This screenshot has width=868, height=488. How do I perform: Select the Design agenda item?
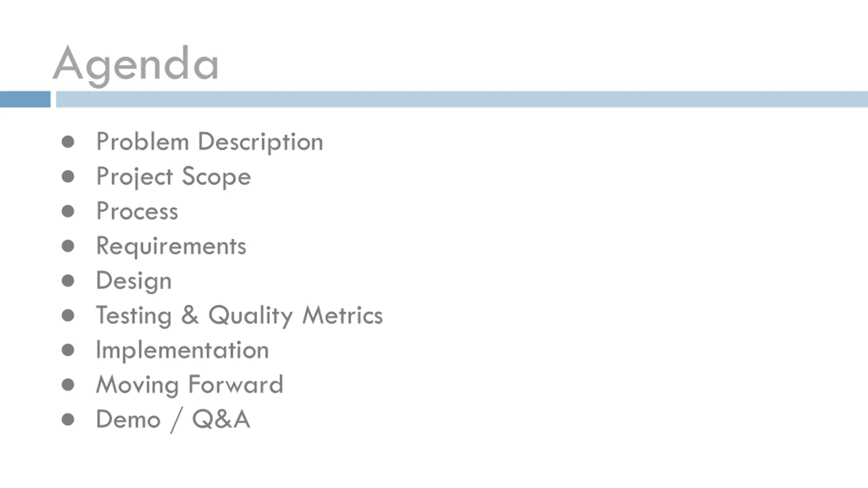click(134, 281)
